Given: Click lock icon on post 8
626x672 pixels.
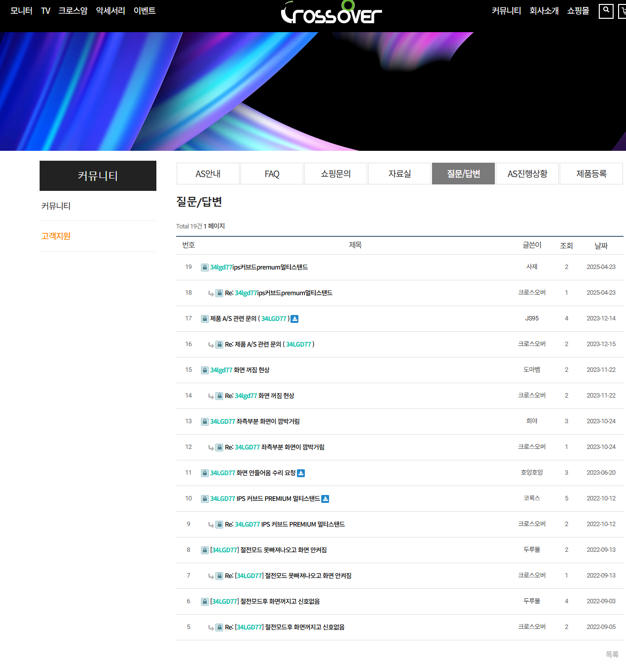Looking at the screenshot, I should (204, 550).
